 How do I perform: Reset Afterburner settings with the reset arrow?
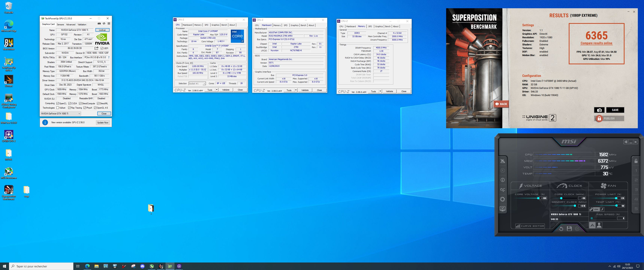point(561,229)
